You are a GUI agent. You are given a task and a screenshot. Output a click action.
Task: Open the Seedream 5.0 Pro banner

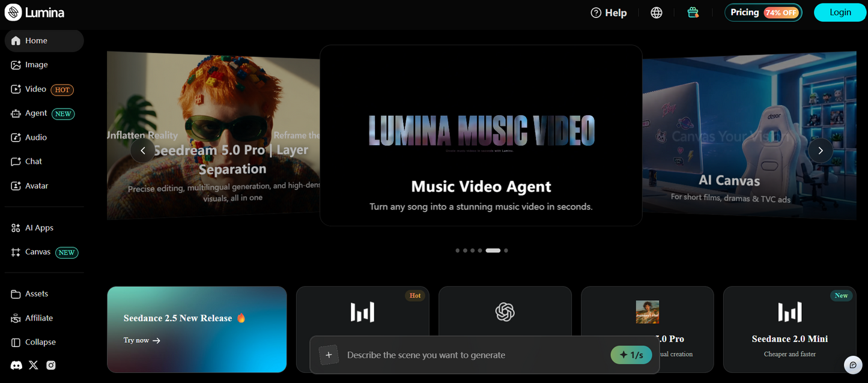click(213, 136)
